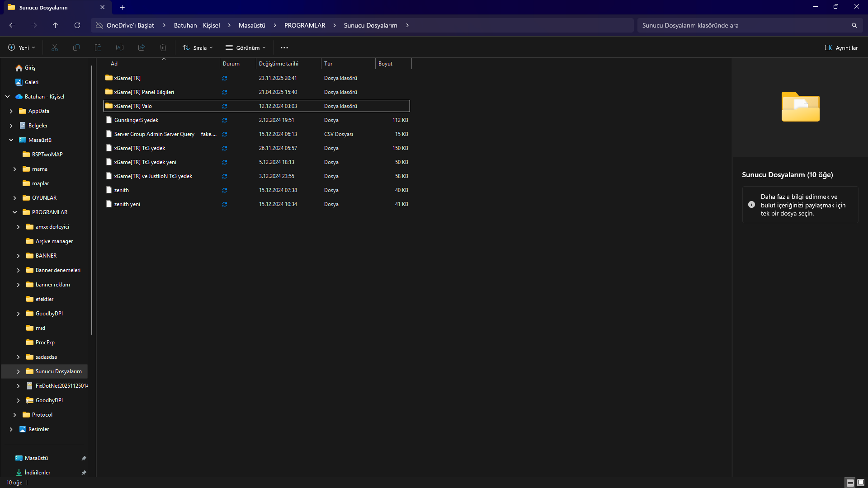This screenshot has height=488, width=868.
Task: Click Masaüstü in the address bar breadcrumb
Action: 252,25
